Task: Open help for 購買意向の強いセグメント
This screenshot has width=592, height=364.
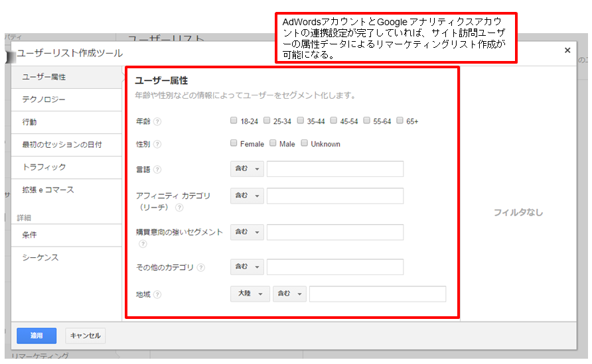Action: 142,243
